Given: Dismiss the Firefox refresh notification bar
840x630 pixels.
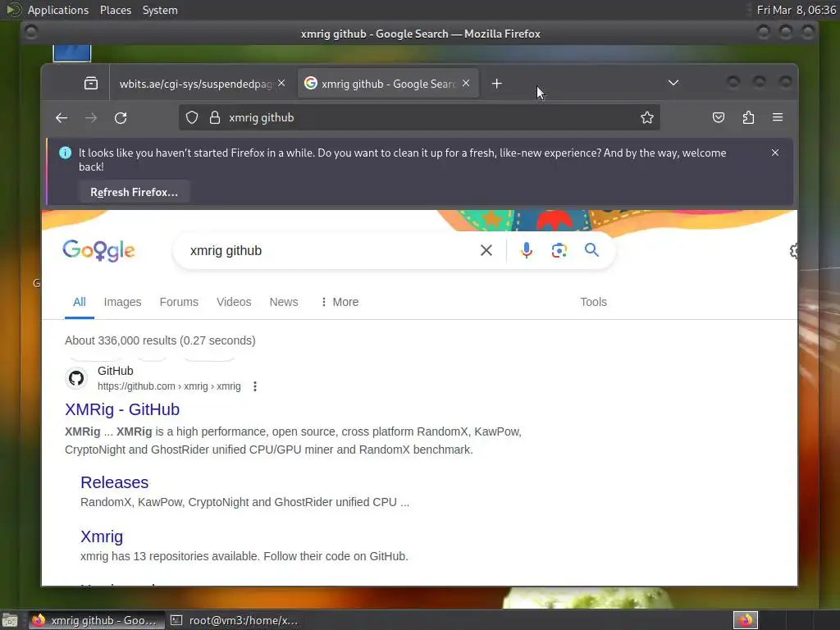Looking at the screenshot, I should click(774, 153).
